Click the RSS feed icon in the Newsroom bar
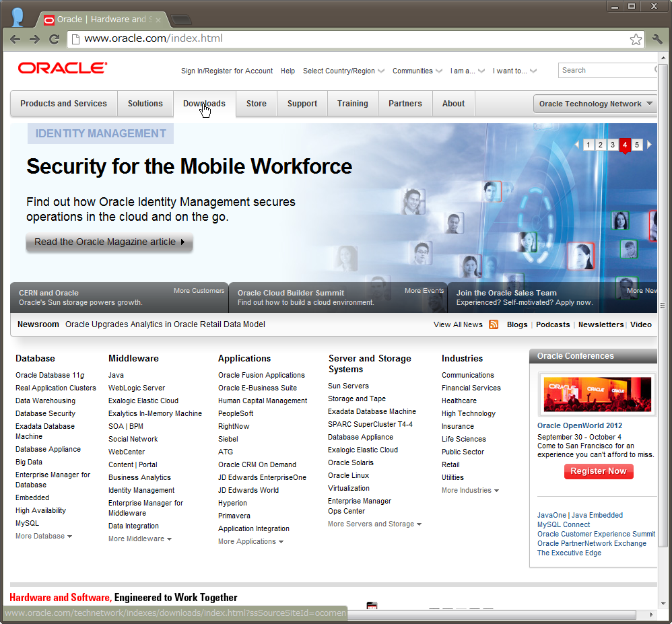Image resolution: width=672 pixels, height=624 pixels. 494,324
